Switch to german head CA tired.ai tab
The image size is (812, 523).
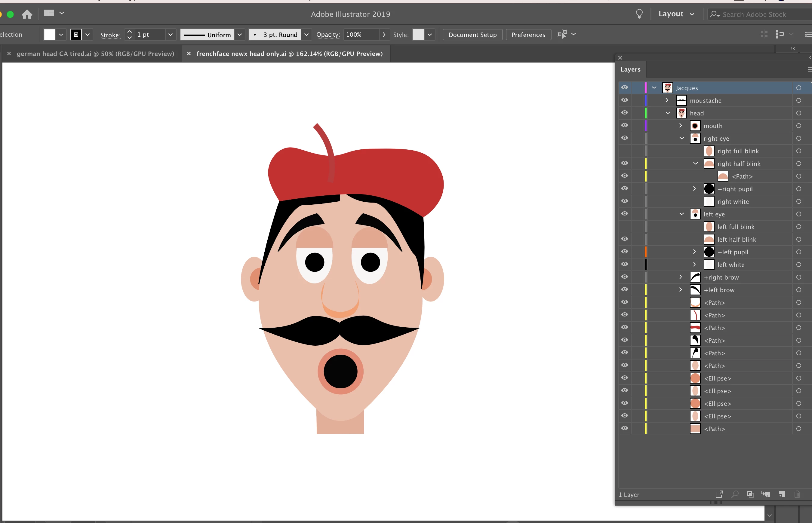[x=95, y=54]
